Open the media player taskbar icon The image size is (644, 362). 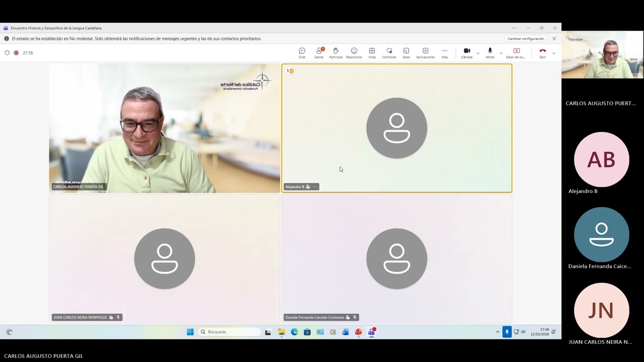[333, 332]
